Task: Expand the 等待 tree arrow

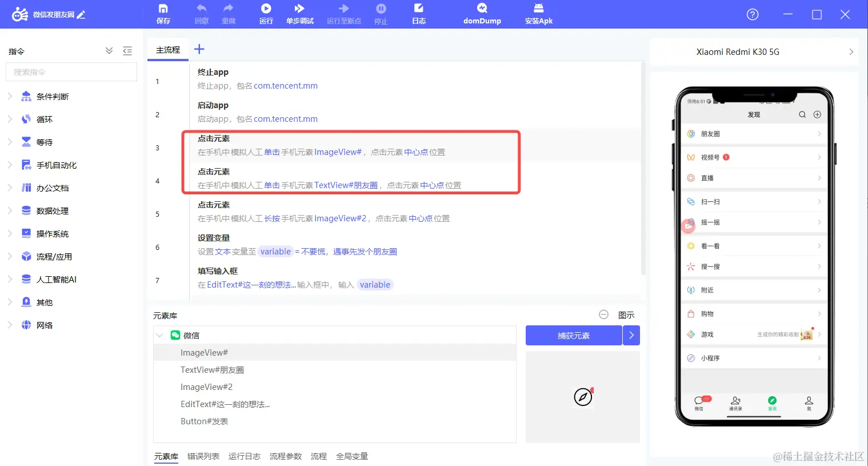Action: pyautogui.click(x=10, y=142)
